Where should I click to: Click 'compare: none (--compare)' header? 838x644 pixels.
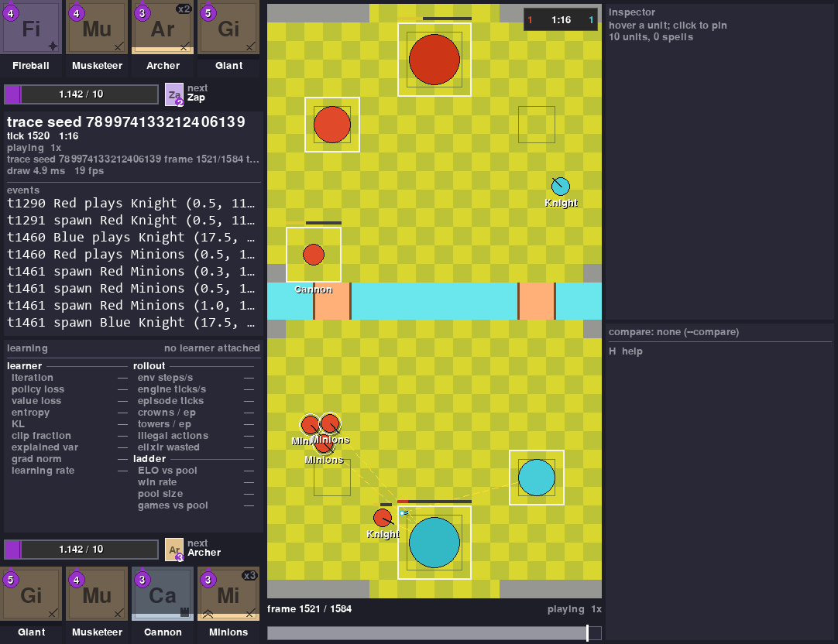coord(673,332)
